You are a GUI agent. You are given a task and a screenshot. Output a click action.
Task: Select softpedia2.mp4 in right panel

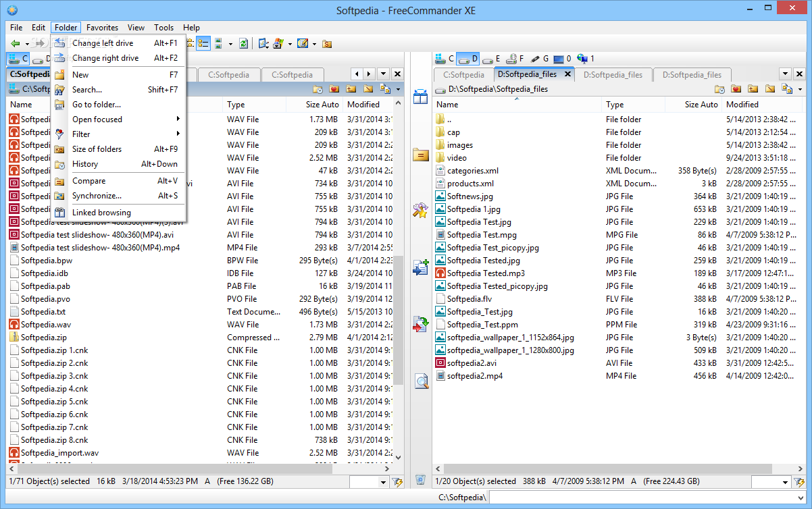coord(475,376)
